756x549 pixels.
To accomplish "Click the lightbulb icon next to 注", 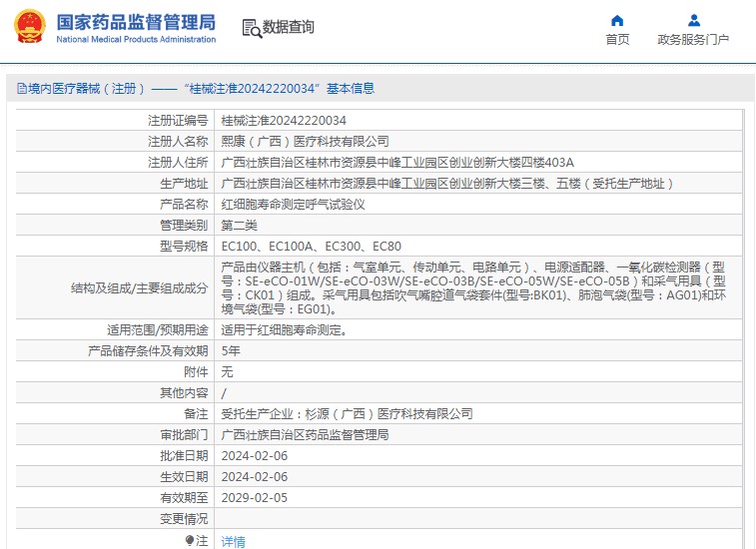I will tap(190, 541).
